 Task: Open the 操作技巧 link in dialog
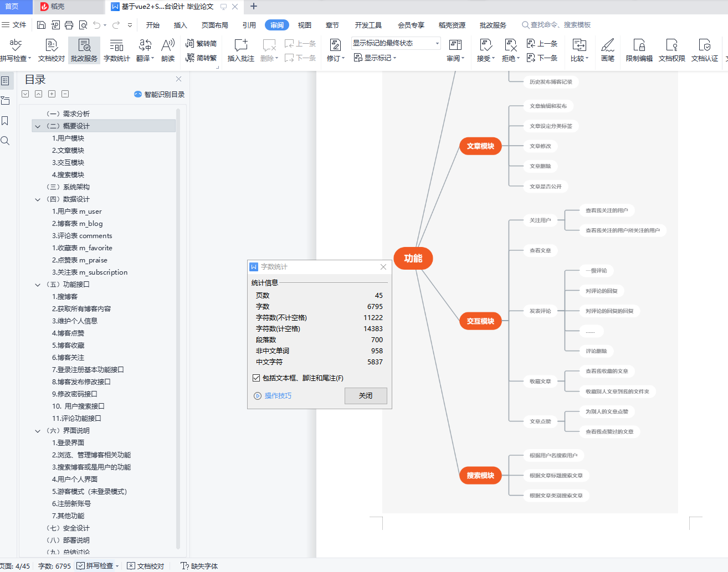coord(273,396)
